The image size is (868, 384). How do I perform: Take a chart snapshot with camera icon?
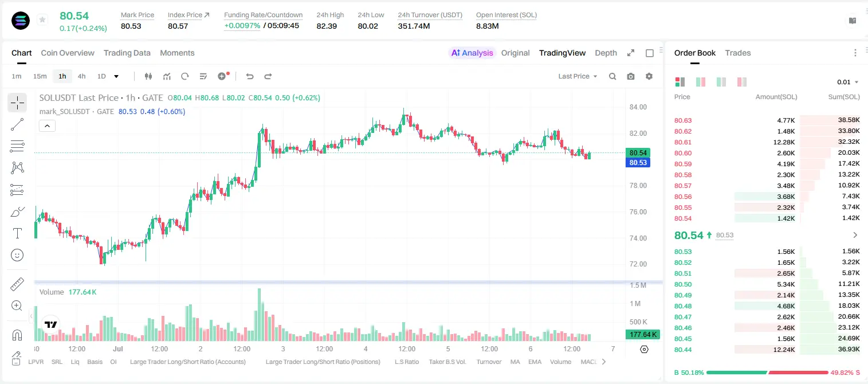coord(631,76)
